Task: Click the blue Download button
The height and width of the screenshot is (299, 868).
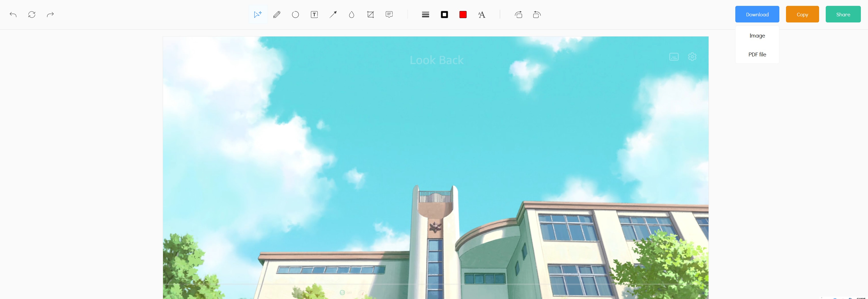Action: tap(757, 14)
